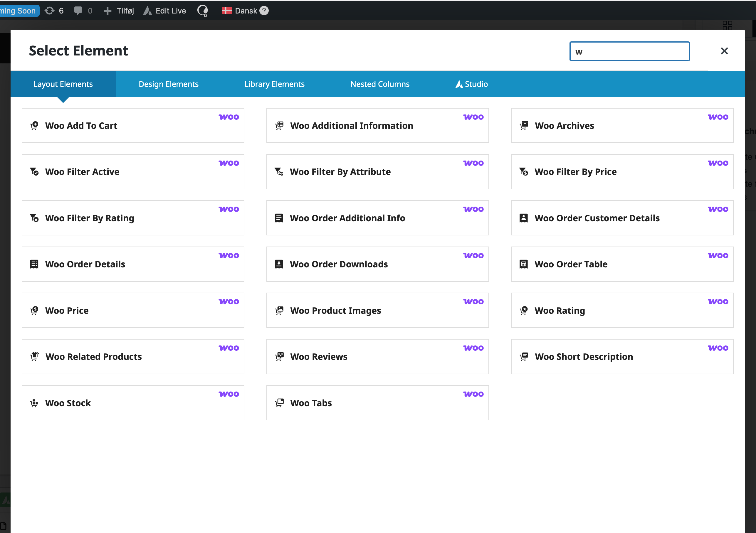
Task: Open the Library Elements tab
Action: tap(274, 84)
